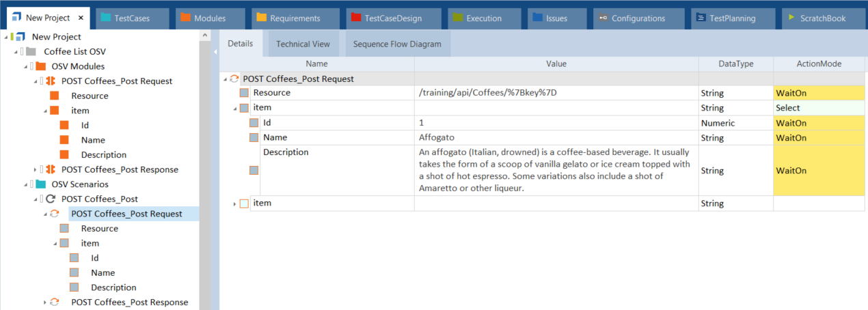Expand the last collapsed item row in grid
The image size is (868, 310).
(x=234, y=203)
